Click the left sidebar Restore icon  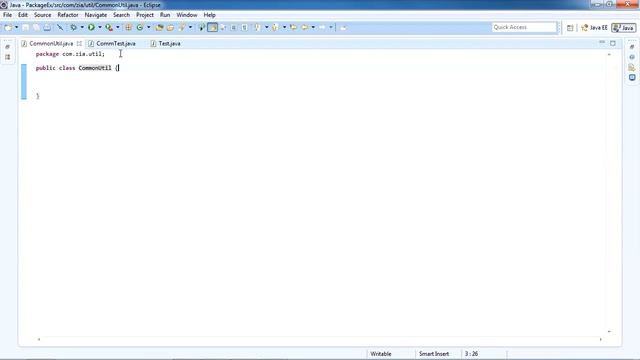pyautogui.click(x=7, y=47)
